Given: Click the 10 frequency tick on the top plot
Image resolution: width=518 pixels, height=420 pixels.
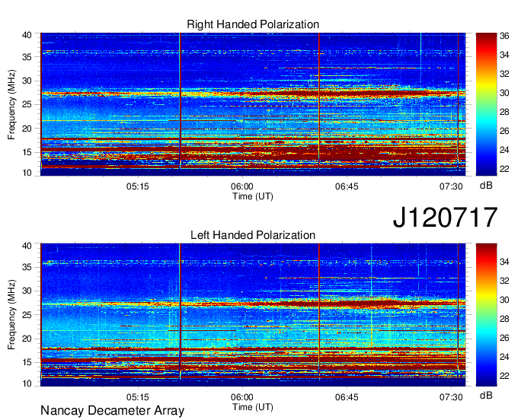Looking at the screenshot, I should pos(27,173).
